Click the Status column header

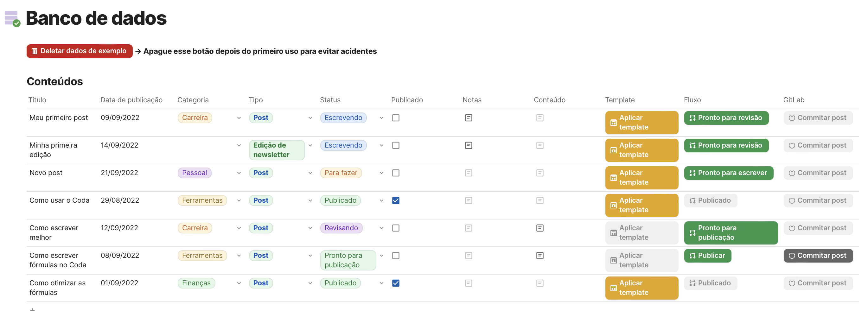coord(330,100)
